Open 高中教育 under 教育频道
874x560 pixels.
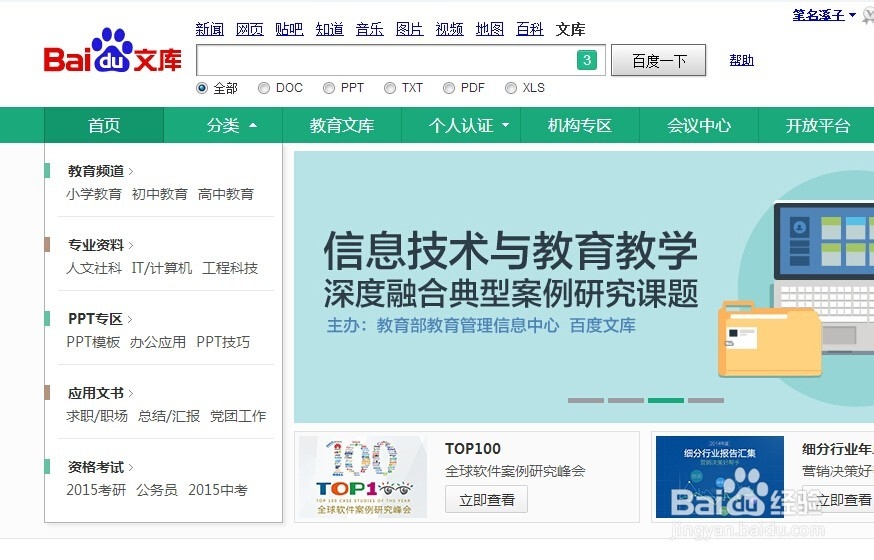[226, 194]
